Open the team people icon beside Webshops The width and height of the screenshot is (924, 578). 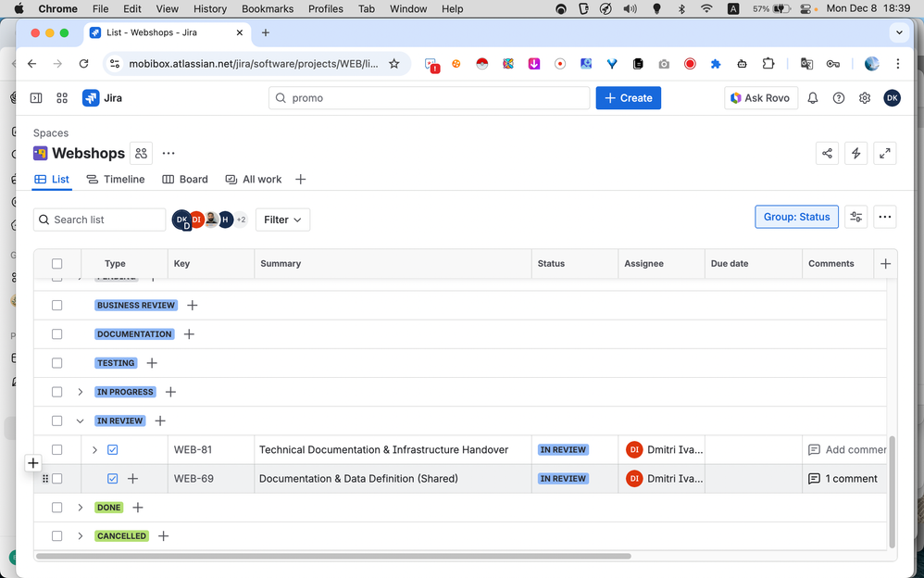pos(141,154)
